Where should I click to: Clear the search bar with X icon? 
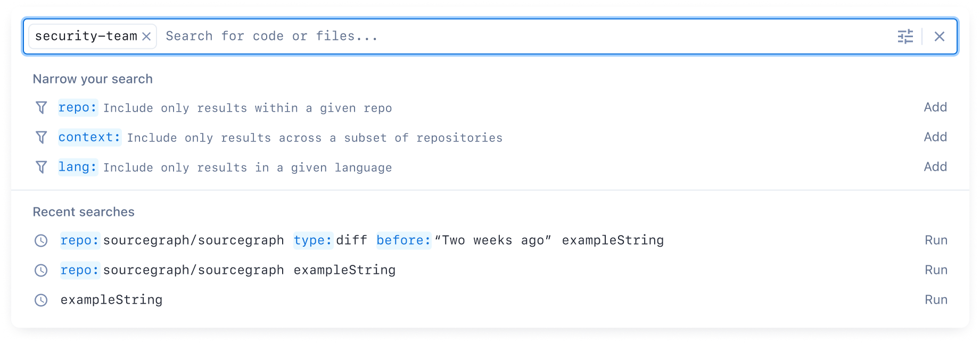point(940,36)
